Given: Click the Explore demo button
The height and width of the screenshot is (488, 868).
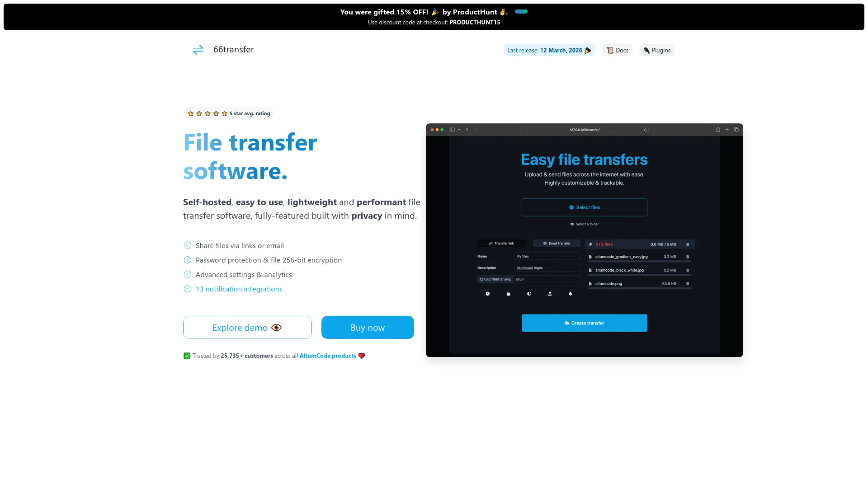Looking at the screenshot, I should point(247,328).
